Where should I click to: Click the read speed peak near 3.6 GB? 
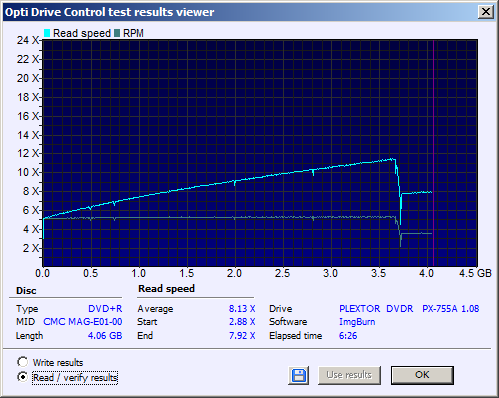coord(393,159)
